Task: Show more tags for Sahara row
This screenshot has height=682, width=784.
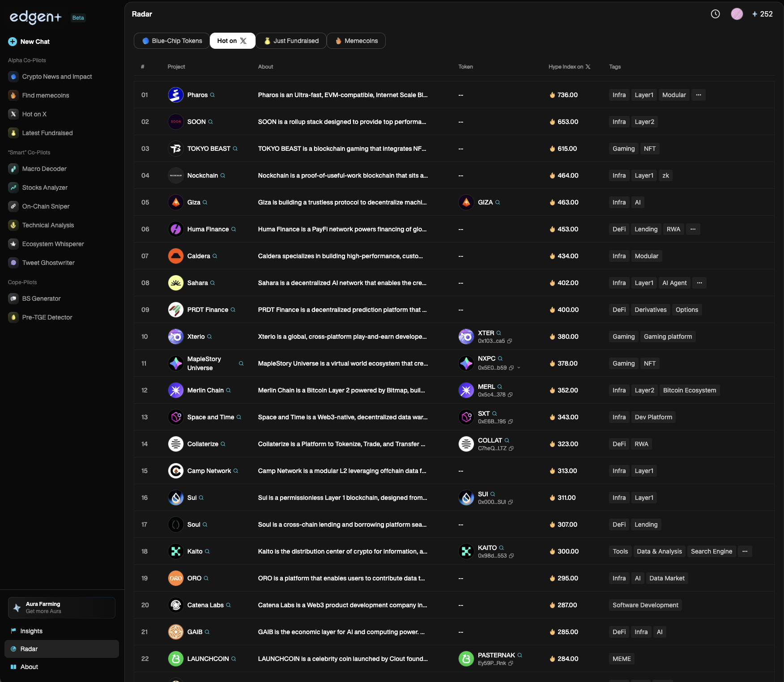Action: pos(699,283)
